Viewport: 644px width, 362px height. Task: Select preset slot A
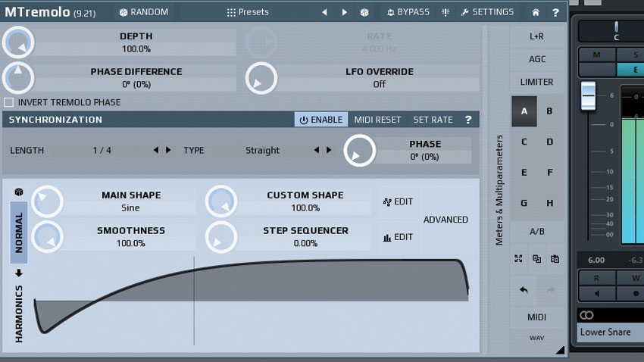524,111
